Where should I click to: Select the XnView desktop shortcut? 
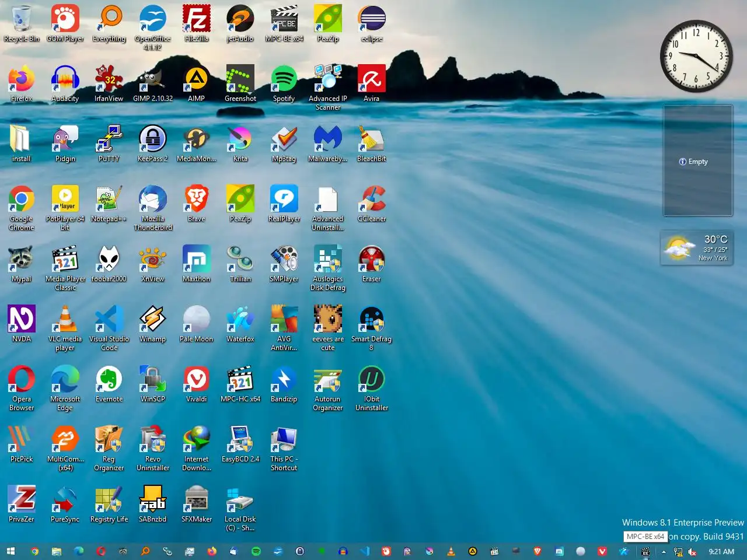coord(153,264)
